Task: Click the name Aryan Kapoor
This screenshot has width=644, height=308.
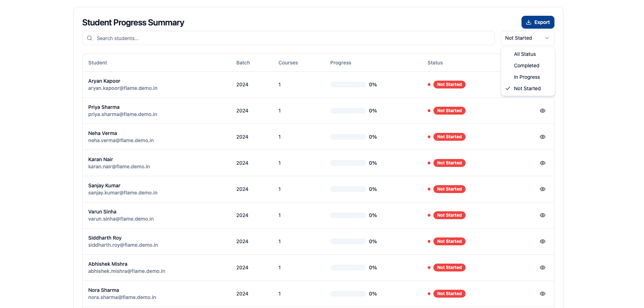Action: click(x=104, y=81)
